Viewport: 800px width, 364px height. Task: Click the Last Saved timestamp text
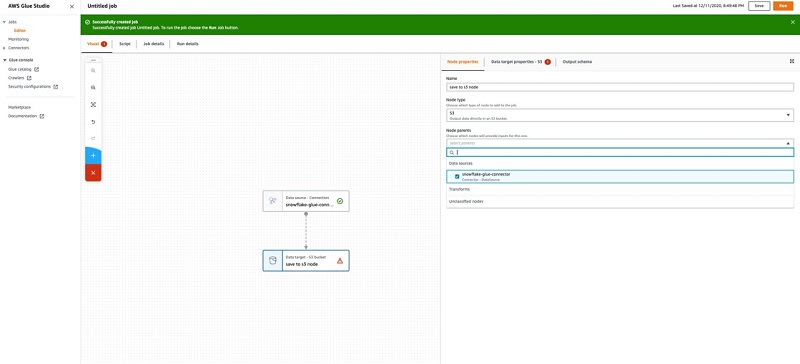(708, 6)
